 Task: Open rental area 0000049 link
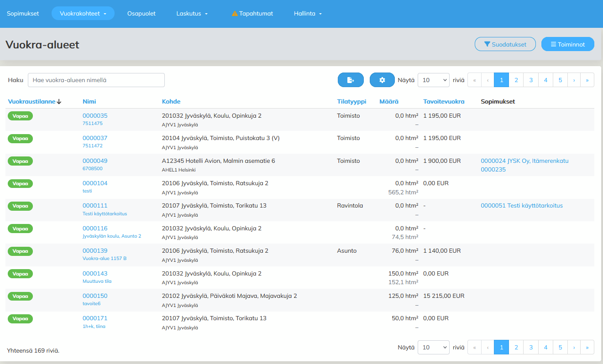click(x=95, y=161)
